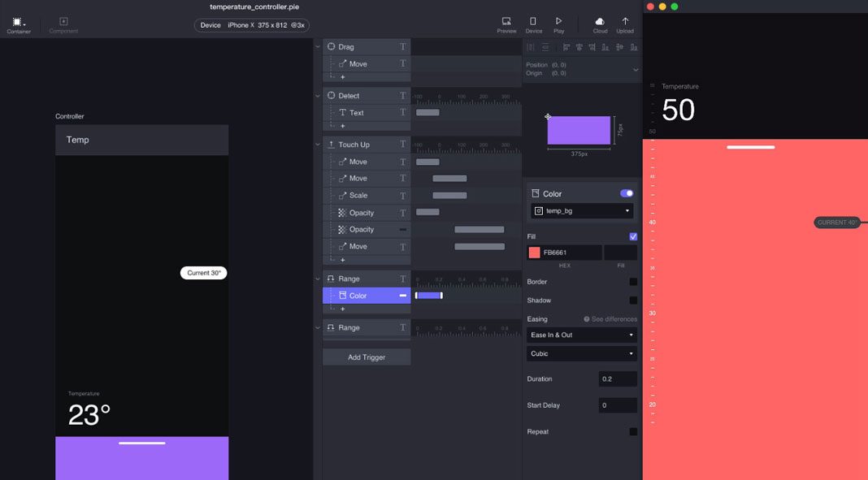The width and height of the screenshot is (868, 480).
Task: Click the Add Trigger button
Action: (367, 357)
